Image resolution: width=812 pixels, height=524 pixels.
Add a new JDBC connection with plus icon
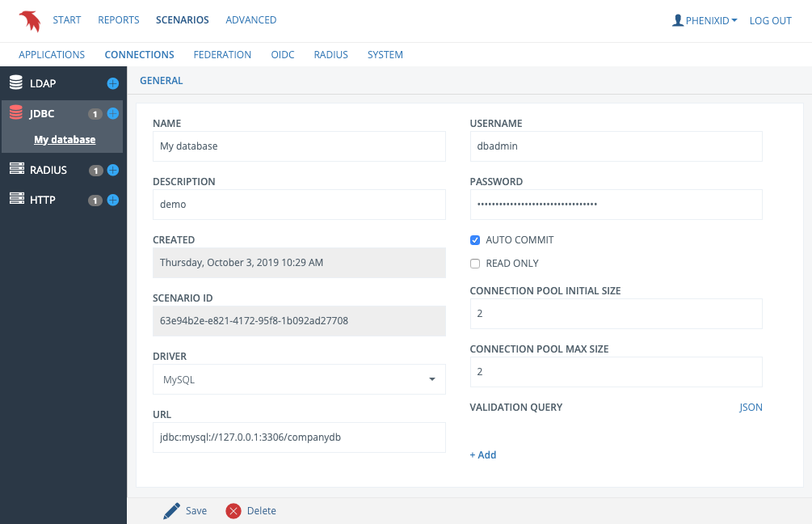pyautogui.click(x=113, y=114)
